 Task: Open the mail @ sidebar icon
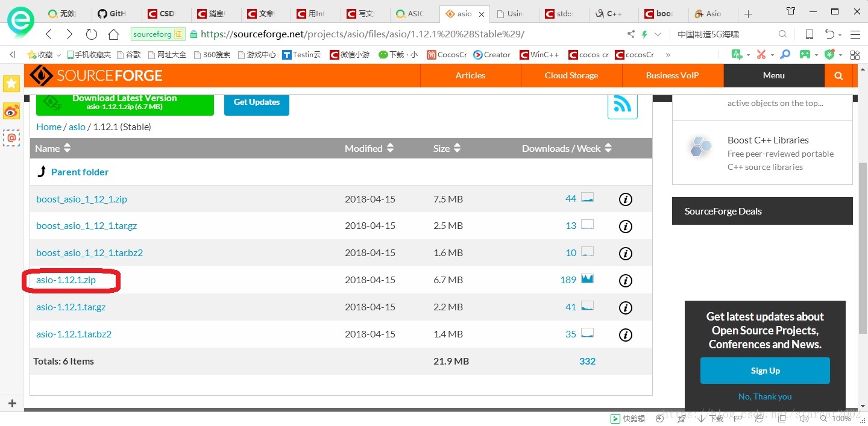(11, 138)
